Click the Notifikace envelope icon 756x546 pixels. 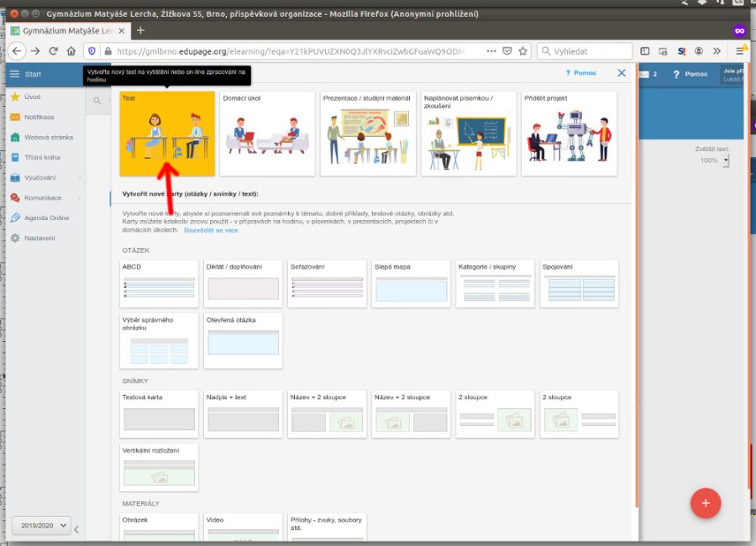pos(15,117)
